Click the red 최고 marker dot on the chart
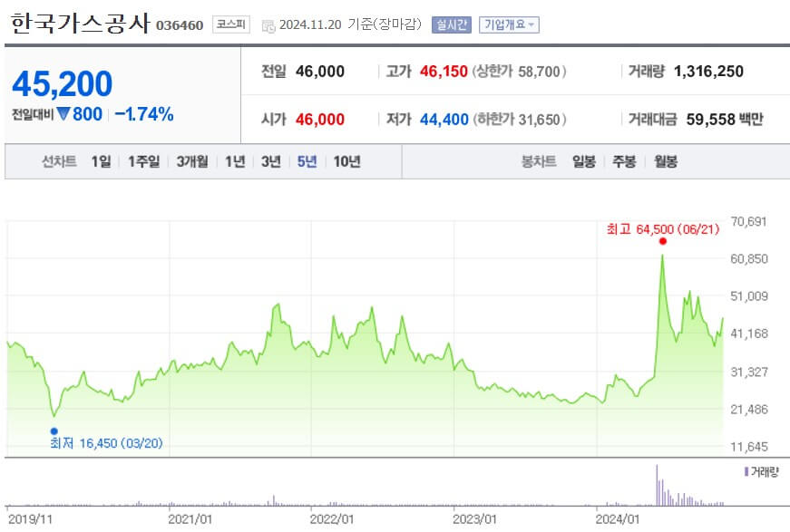The width and height of the screenshot is (790, 532). 662,241
